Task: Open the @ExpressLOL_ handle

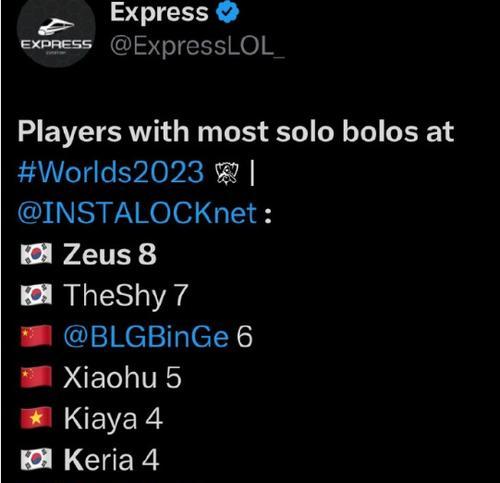Action: [197, 46]
